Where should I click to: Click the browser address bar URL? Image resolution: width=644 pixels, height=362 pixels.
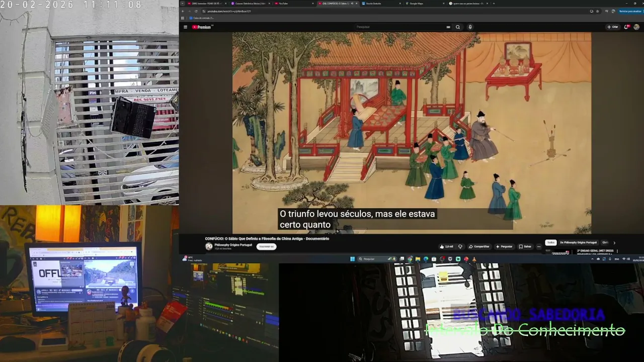(x=229, y=11)
